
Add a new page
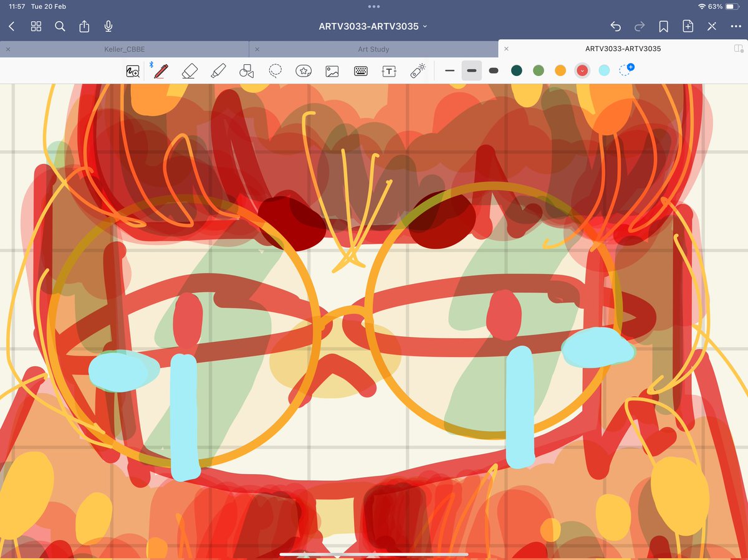[x=688, y=26]
